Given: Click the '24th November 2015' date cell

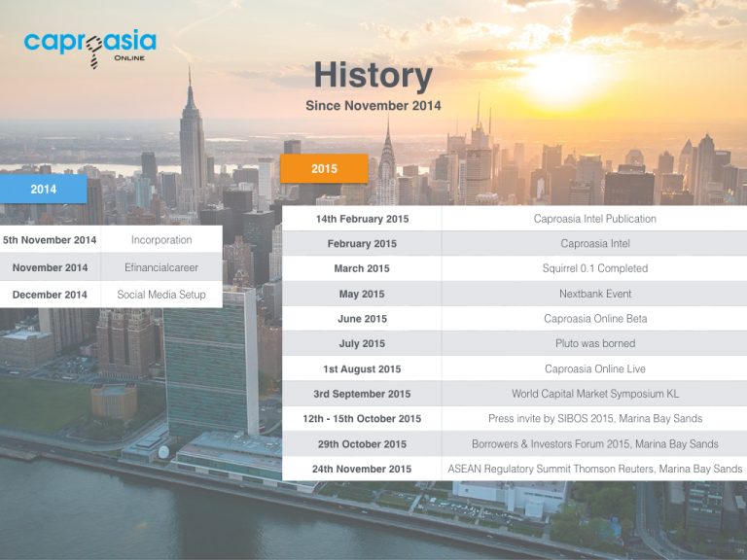Looking at the screenshot, I should (362, 469).
